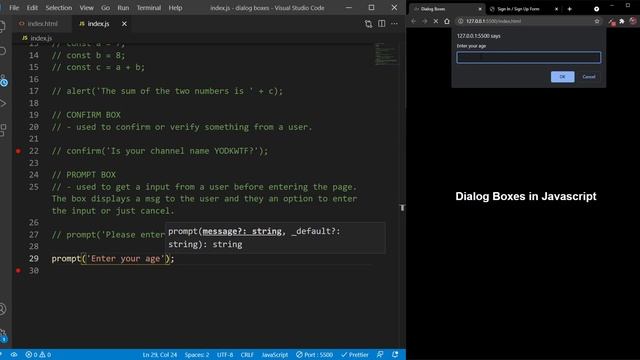Click UTF-8 encoding selector
Screen dimensions: 640x360
tap(225, 355)
